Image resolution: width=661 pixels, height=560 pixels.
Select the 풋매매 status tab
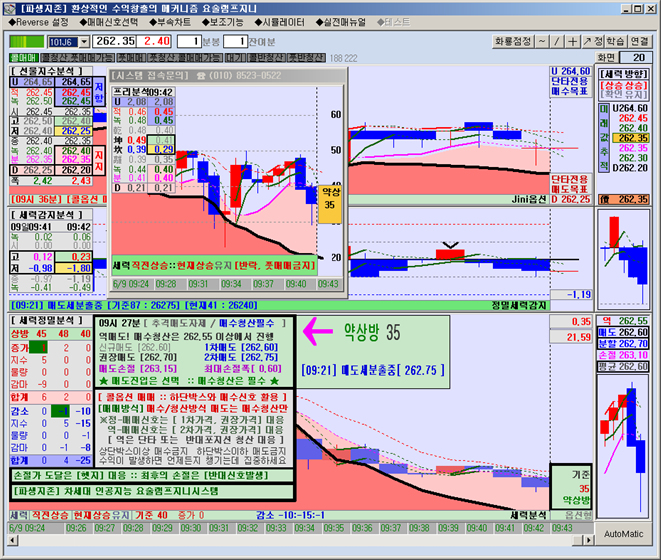(131, 58)
